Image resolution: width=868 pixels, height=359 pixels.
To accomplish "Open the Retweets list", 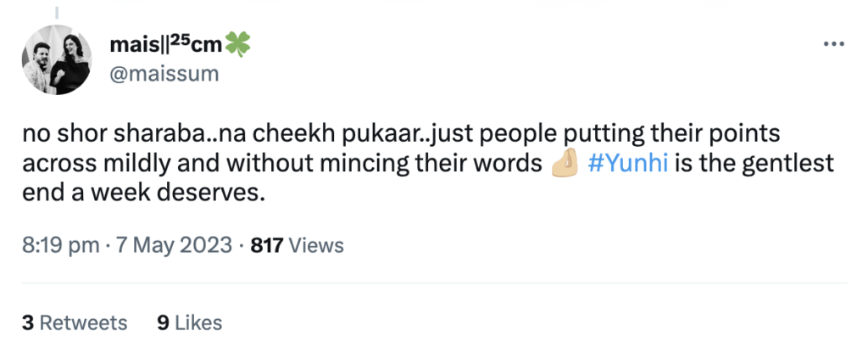I will (83, 323).
